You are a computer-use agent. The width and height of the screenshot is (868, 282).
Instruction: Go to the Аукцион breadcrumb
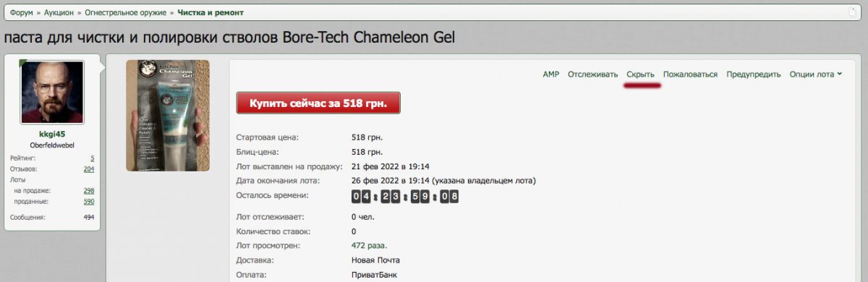(x=59, y=12)
